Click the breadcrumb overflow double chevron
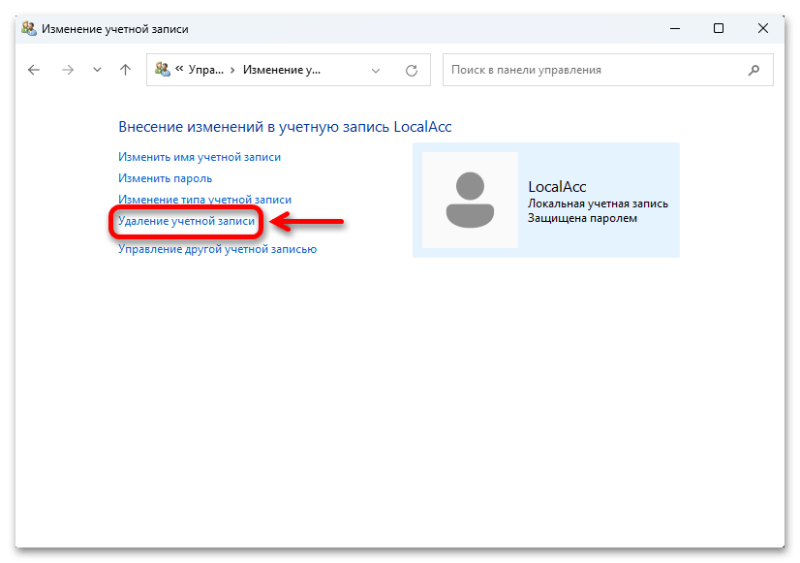Image resolution: width=800 pixels, height=563 pixels. tap(179, 69)
